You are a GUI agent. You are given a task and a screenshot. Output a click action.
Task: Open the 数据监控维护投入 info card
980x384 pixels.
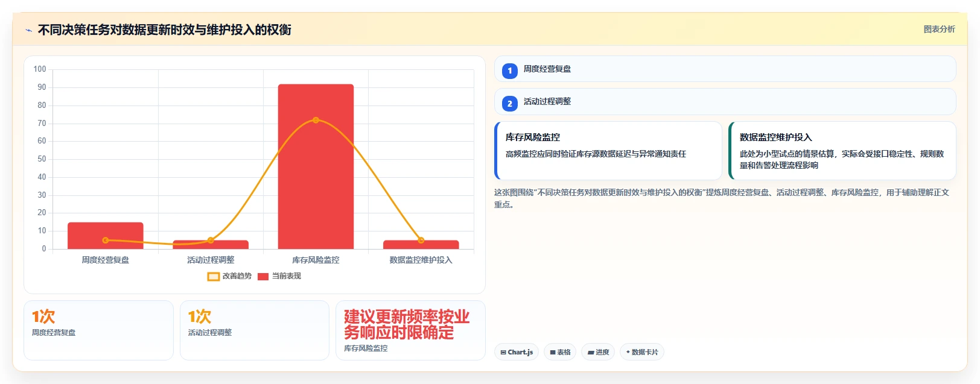pyautogui.click(x=842, y=151)
